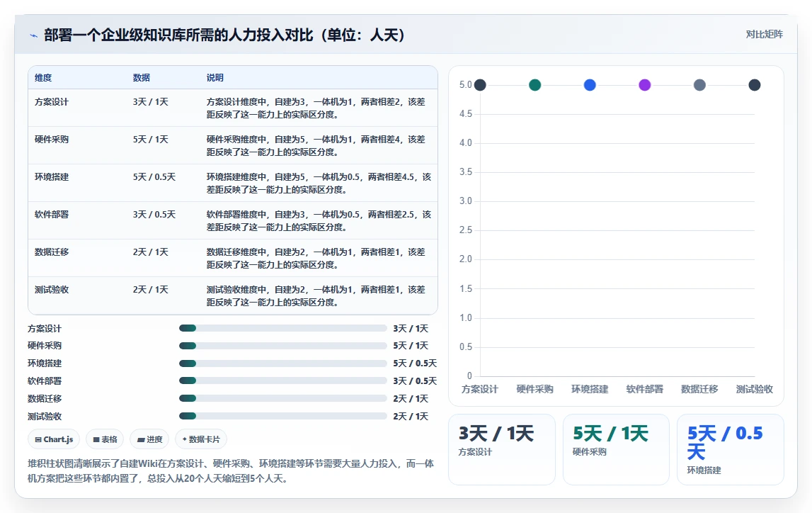Screen dimensions: 812x513
Task: Click the 方案设计 dark chart data point
Action: click(x=480, y=85)
